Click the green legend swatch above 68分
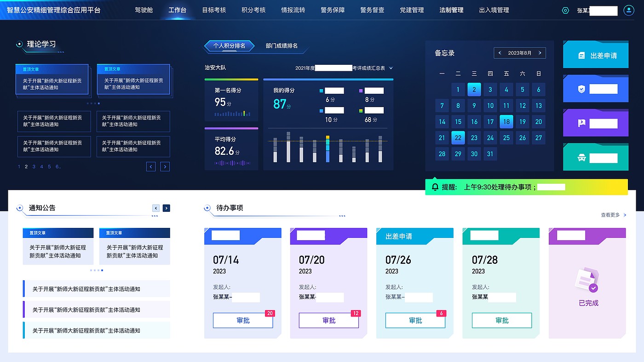This screenshot has width=644, height=362. click(361, 111)
